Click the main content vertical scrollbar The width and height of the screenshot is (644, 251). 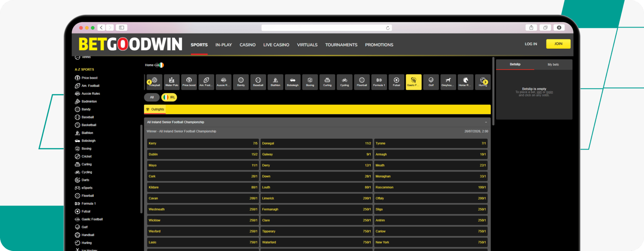point(493,91)
